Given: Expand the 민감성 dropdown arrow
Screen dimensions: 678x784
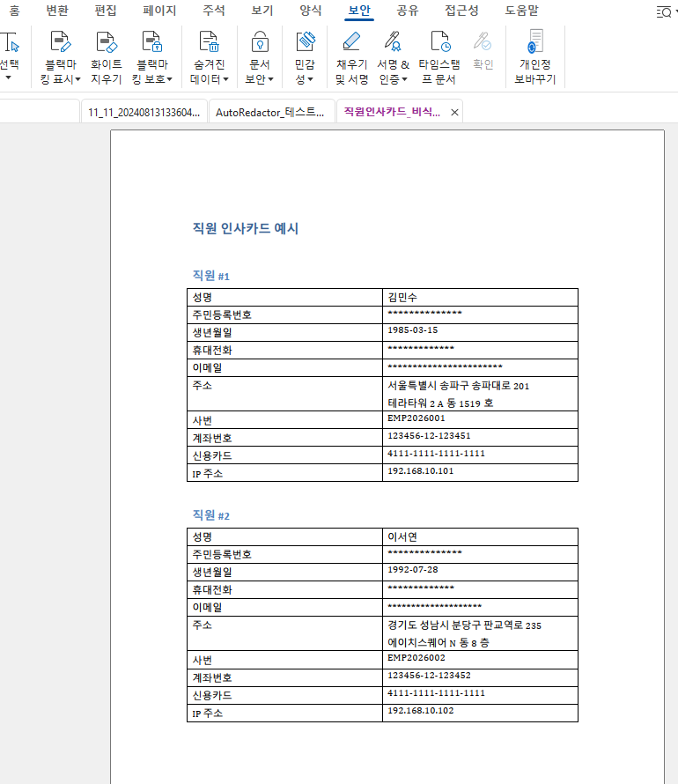Looking at the screenshot, I should tap(310, 79).
